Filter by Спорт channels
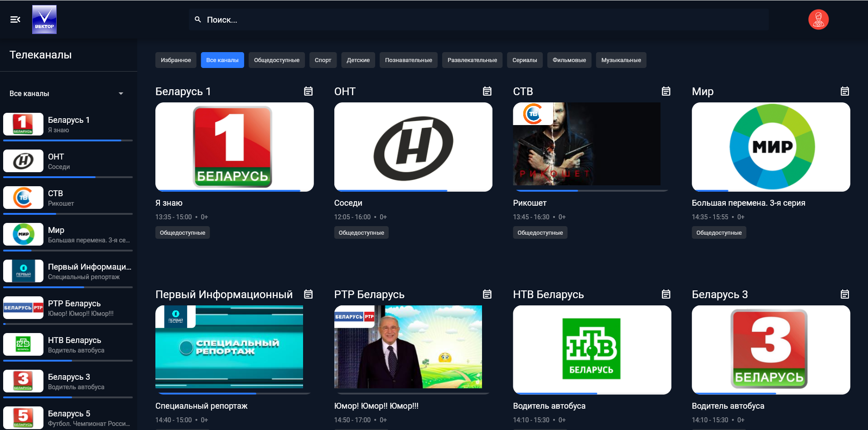 point(323,60)
